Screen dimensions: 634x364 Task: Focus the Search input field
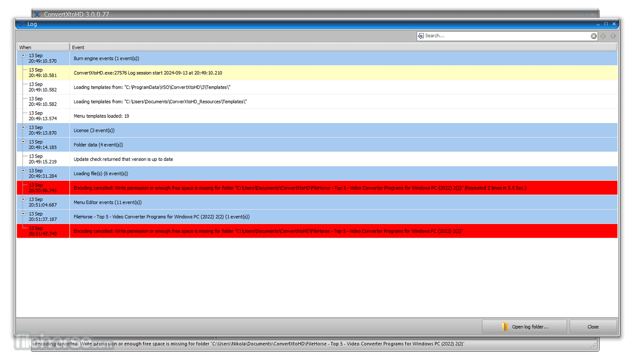tap(507, 36)
